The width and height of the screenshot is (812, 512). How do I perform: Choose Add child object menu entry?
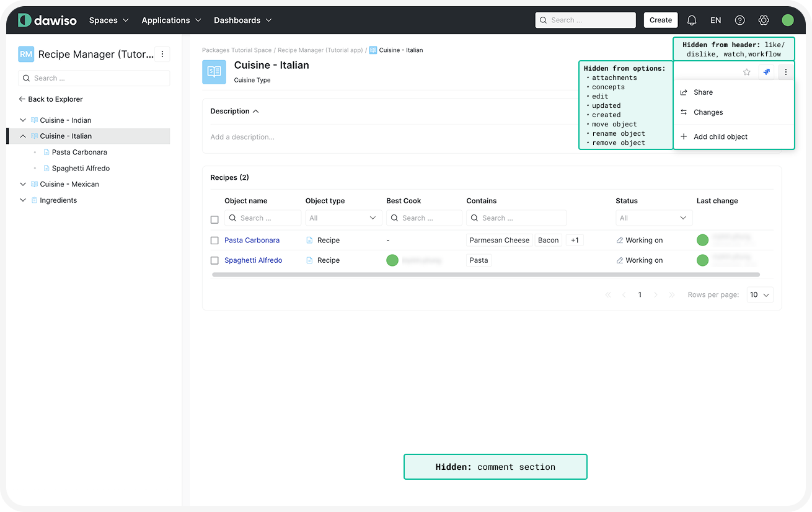[720, 137]
